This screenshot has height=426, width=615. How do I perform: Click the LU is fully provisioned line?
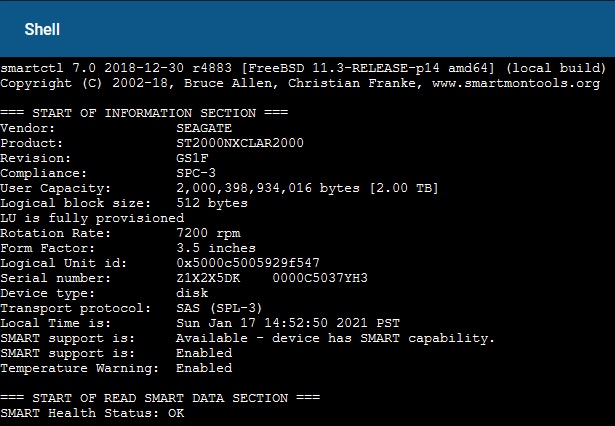tap(92, 218)
